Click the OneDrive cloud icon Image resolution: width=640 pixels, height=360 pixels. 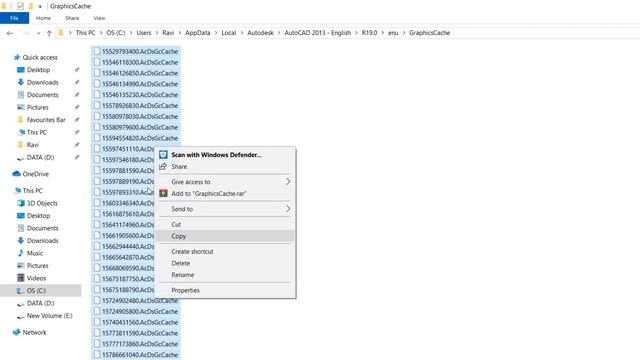pyautogui.click(x=16, y=174)
